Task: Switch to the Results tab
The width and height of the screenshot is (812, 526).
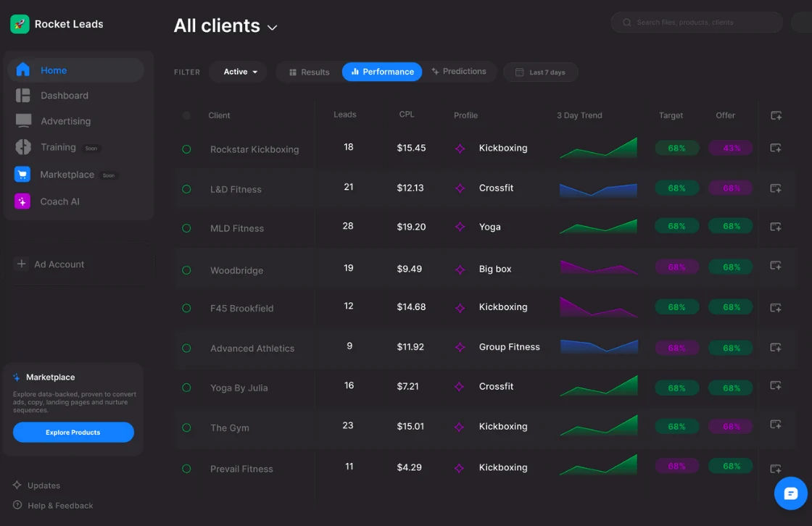Action: (309, 72)
